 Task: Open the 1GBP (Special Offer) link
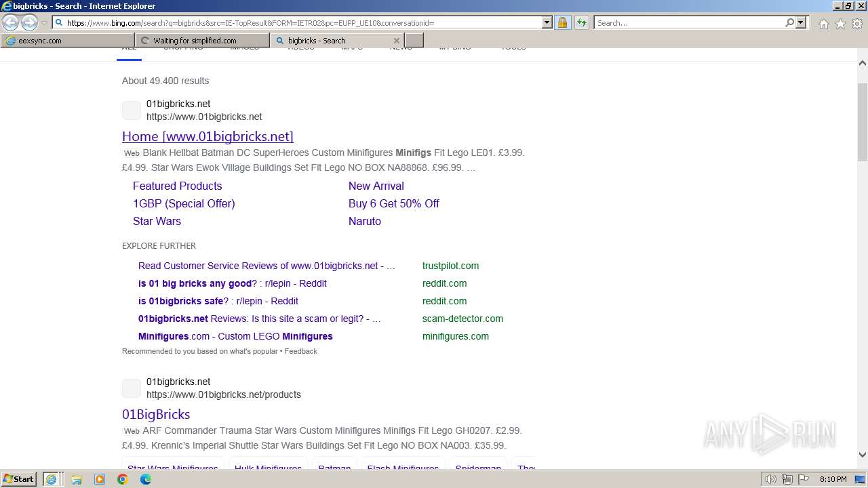(x=184, y=203)
